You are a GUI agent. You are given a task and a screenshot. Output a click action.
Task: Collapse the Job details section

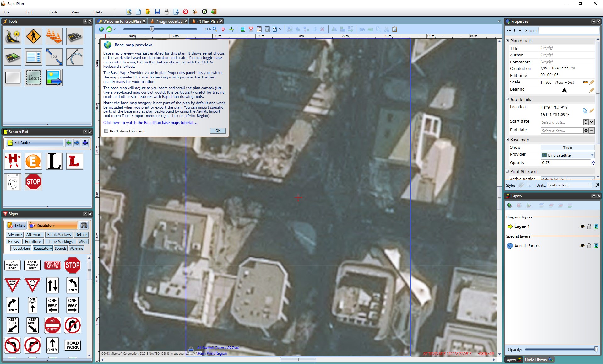point(507,99)
